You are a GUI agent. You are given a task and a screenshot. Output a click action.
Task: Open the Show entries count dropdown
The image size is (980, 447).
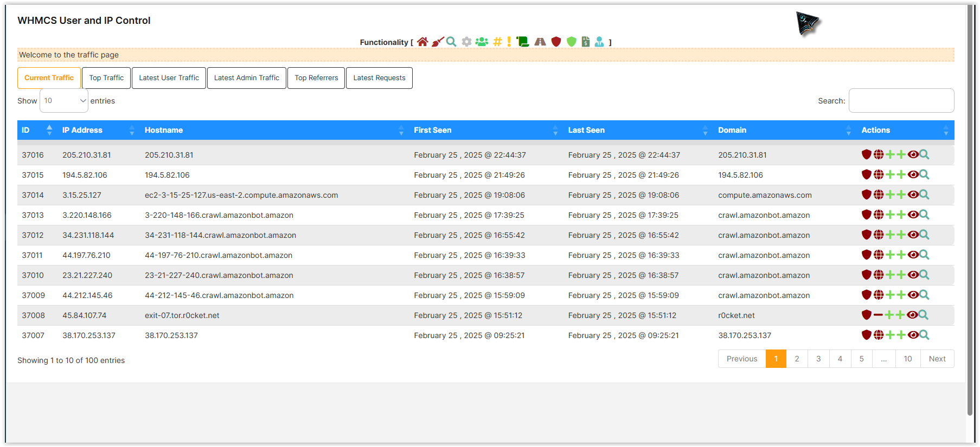pyautogui.click(x=64, y=101)
